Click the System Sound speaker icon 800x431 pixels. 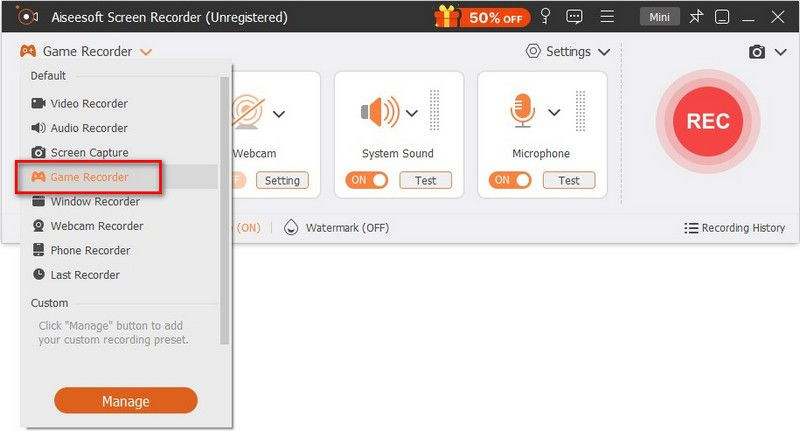coord(379,112)
